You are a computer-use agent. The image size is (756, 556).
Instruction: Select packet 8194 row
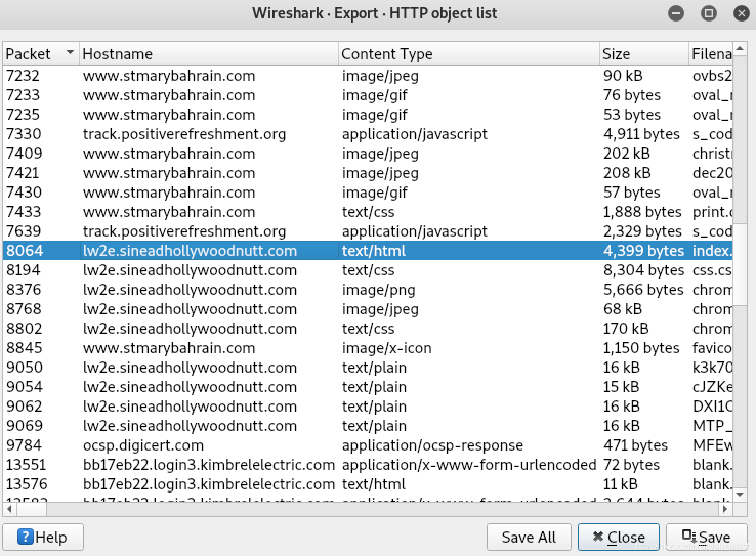368,270
